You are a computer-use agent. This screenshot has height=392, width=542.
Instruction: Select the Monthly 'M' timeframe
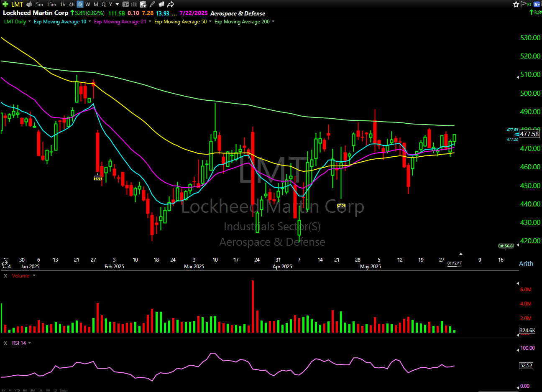tap(96, 5)
